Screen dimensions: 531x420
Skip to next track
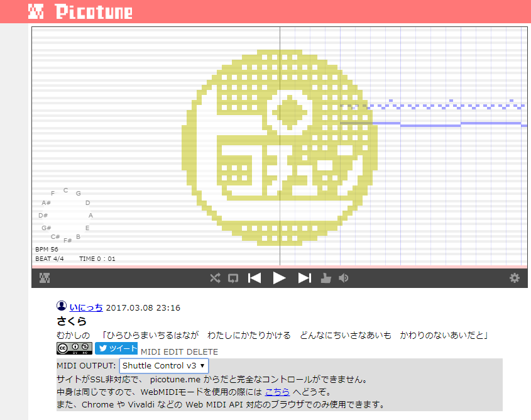[304, 278]
